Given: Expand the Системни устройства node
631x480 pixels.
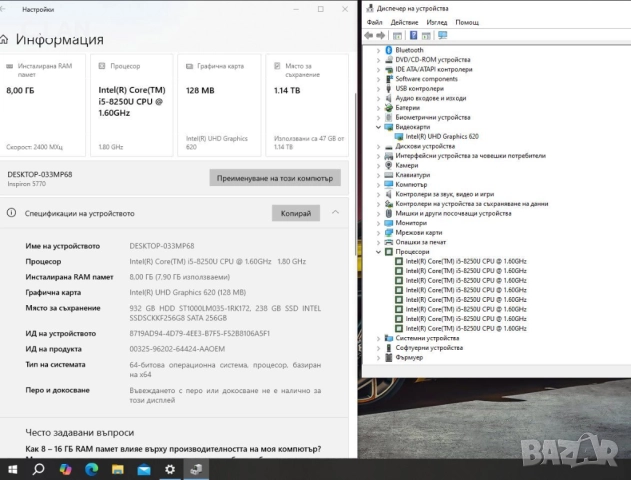Looking at the screenshot, I should [x=378, y=338].
